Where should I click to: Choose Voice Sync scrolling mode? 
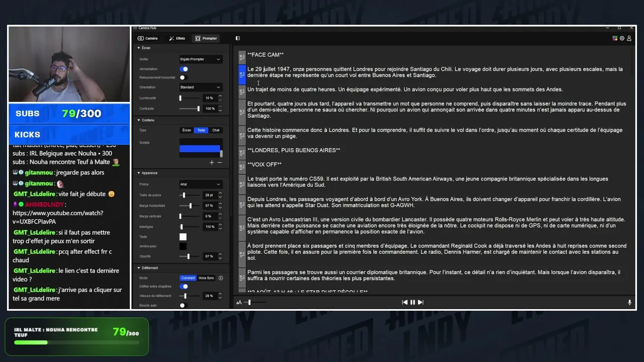coord(206,278)
